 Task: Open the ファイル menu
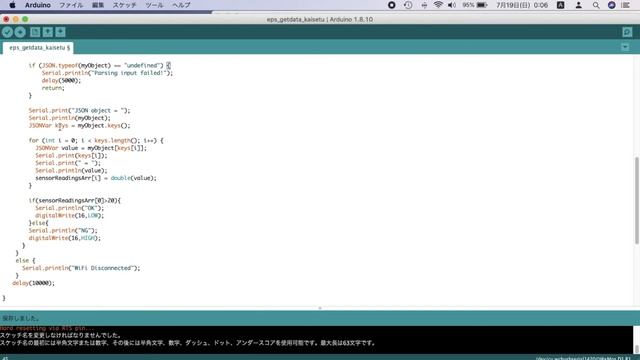tap(71, 5)
